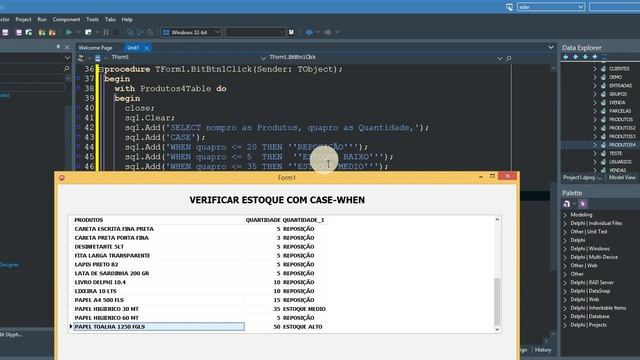Click the run-without-debugging icon beside play dropdown
This screenshot has height=360, width=640.
pyautogui.click(x=88, y=32)
